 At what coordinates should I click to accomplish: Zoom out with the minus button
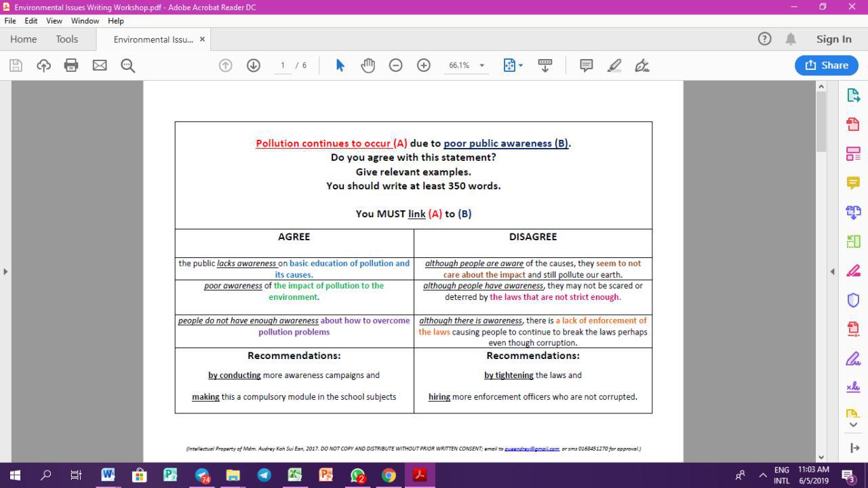click(x=395, y=65)
